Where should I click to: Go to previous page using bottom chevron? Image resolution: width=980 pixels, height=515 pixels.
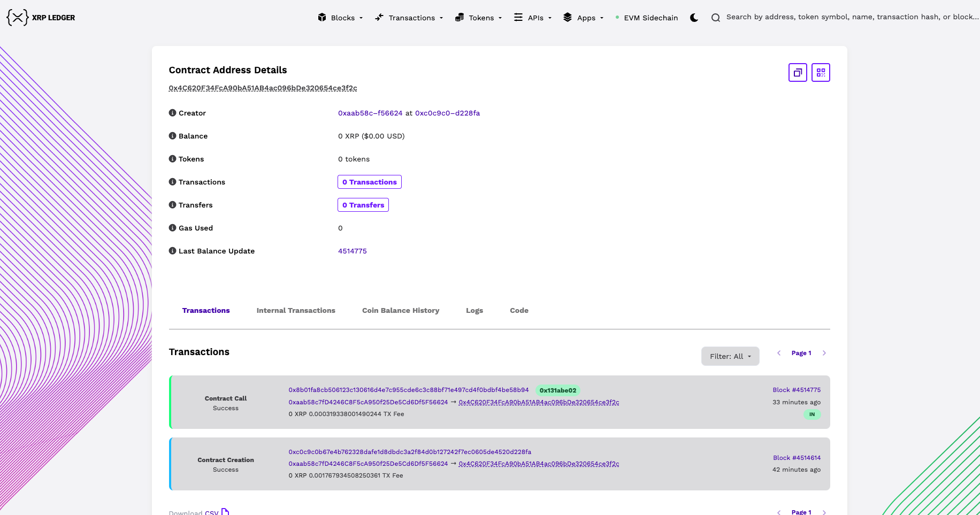tap(779, 512)
